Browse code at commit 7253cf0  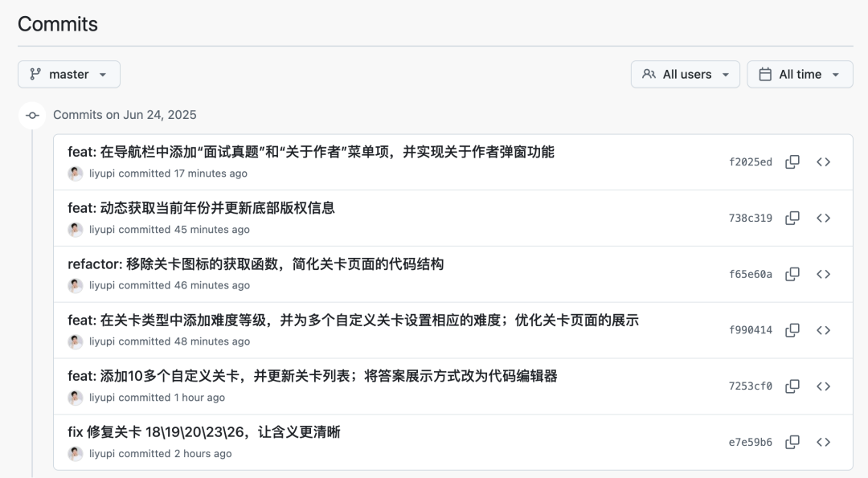click(824, 386)
